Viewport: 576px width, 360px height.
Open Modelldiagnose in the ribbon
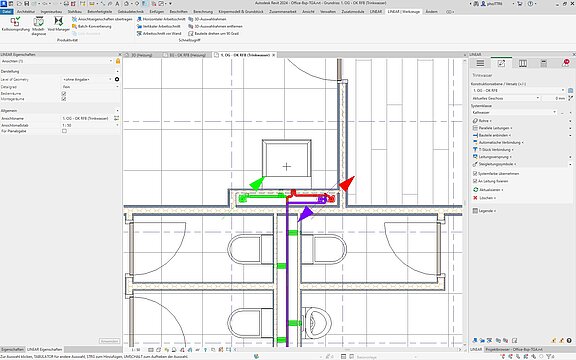pyautogui.click(x=39, y=26)
